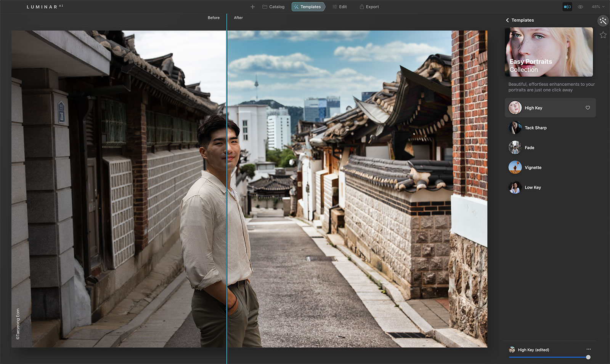This screenshot has width=610, height=364.
Task: Open the 48% zoom dropdown
Action: (598, 7)
